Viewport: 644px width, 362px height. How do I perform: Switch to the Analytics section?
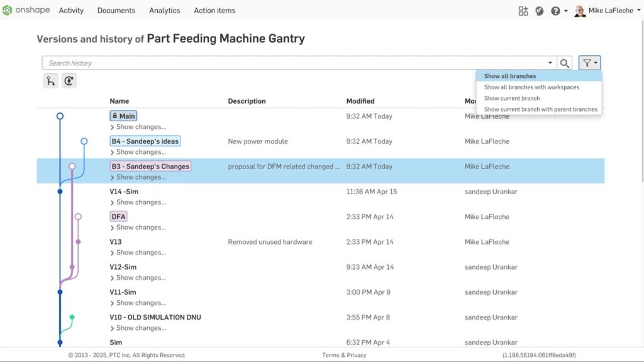164,10
